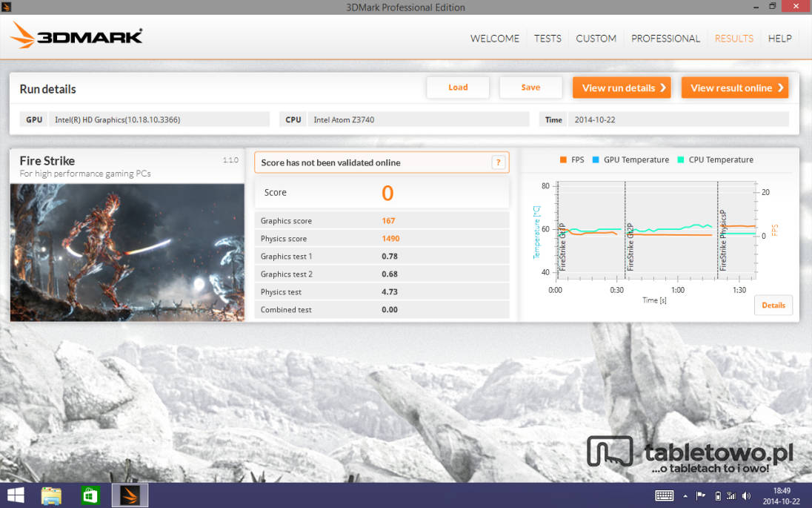
Task: Open the Windows Store taskbar icon
Action: [x=90, y=495]
